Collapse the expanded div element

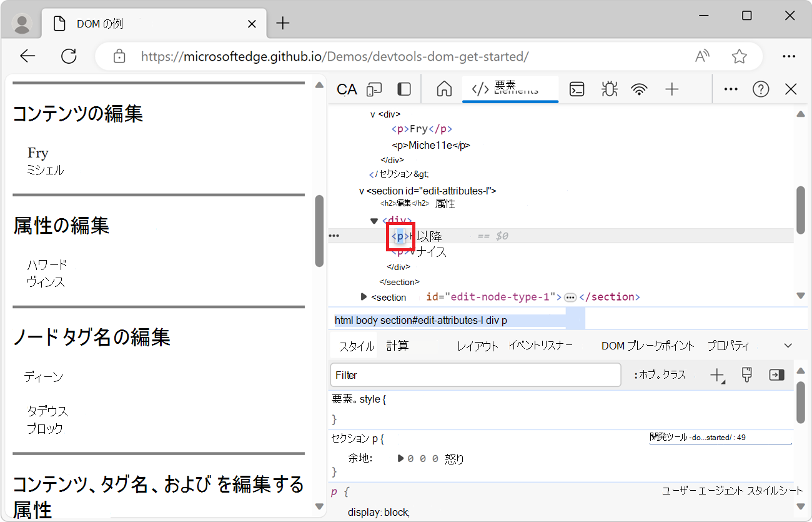tap(374, 220)
